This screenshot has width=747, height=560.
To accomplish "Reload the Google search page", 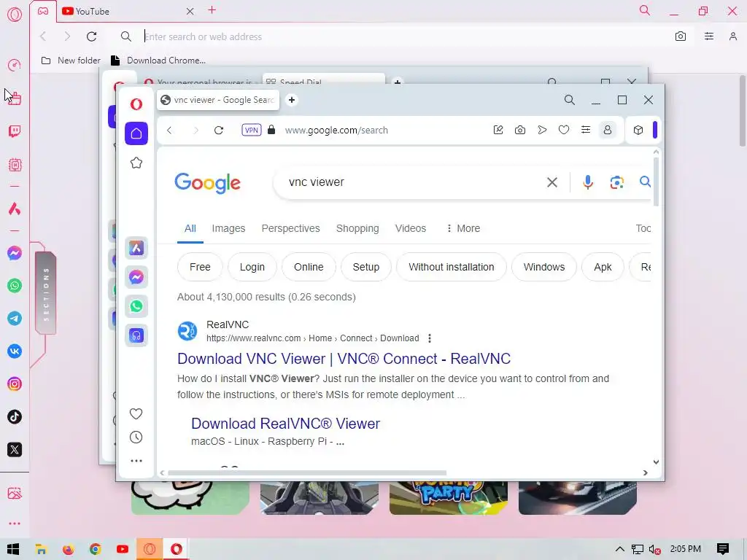I will pos(219,130).
